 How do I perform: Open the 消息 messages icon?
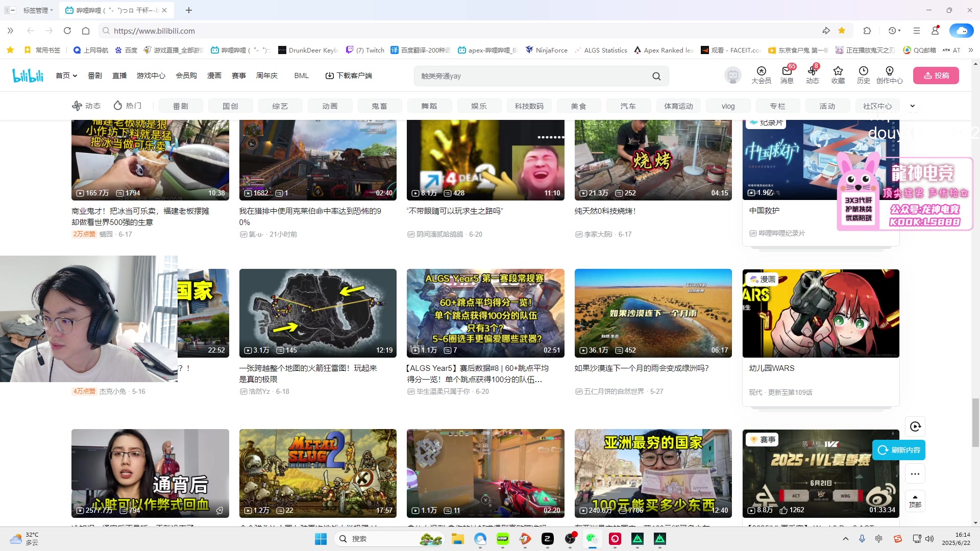(787, 75)
